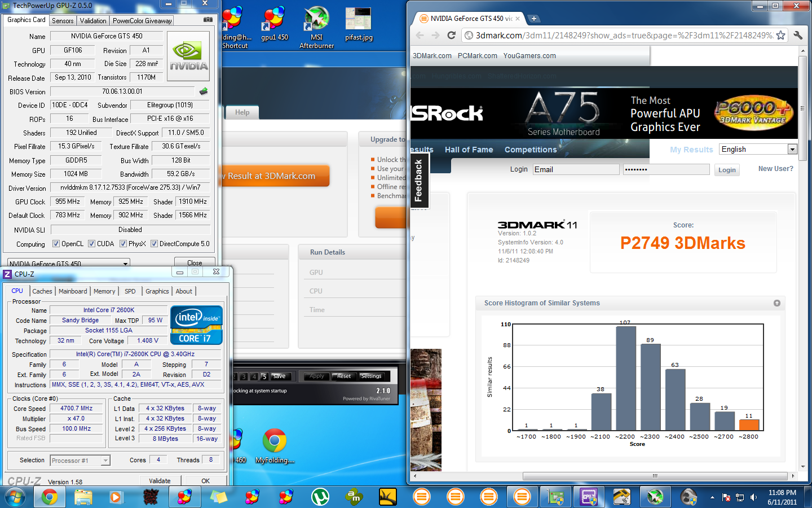Click the NVIDIA logo in GPU-Z

click(188, 55)
